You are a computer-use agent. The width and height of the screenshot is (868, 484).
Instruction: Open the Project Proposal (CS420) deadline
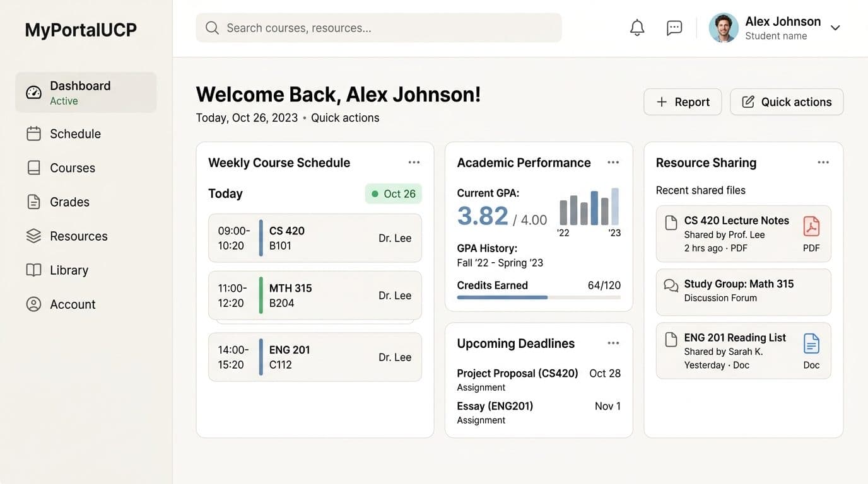pyautogui.click(x=539, y=380)
